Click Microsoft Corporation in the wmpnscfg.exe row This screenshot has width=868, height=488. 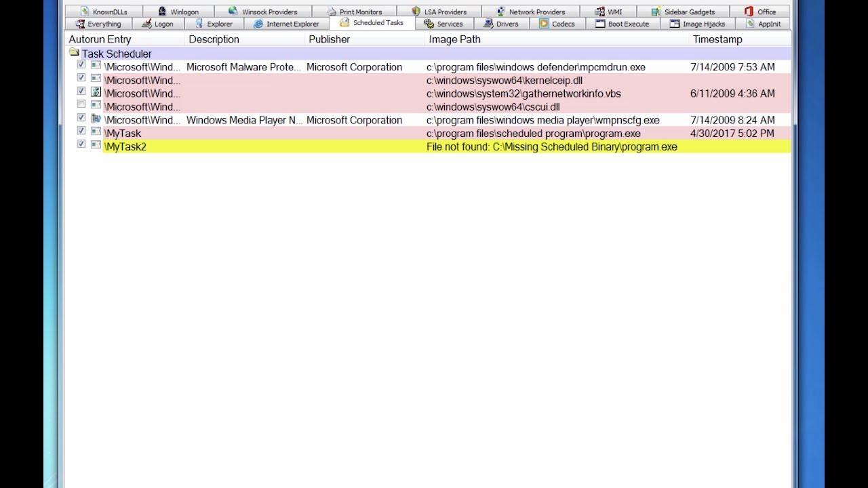coord(354,120)
